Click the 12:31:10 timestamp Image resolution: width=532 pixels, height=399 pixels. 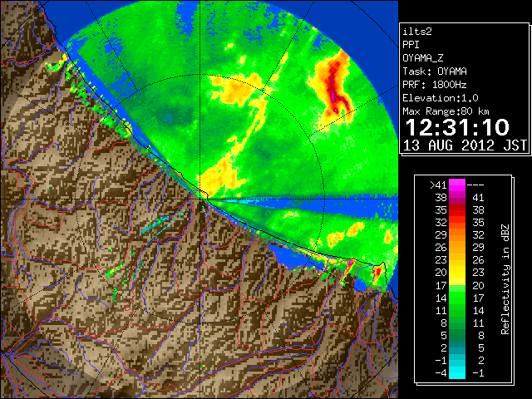457,127
